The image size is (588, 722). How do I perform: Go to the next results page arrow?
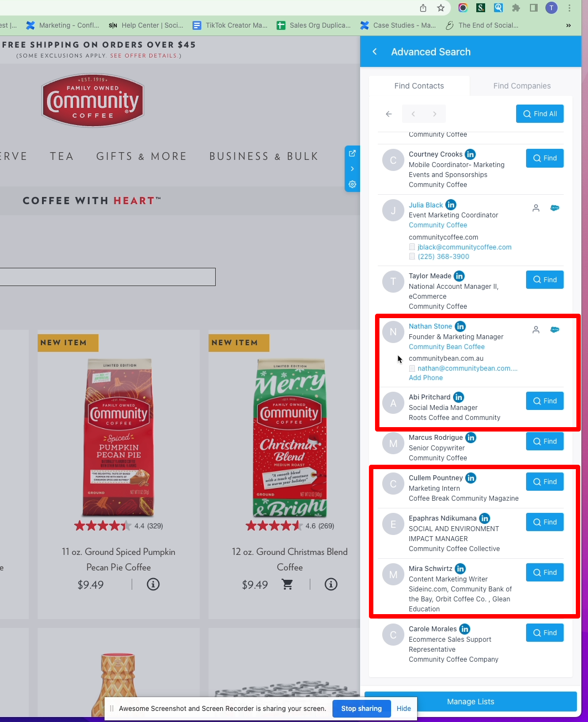click(x=435, y=114)
